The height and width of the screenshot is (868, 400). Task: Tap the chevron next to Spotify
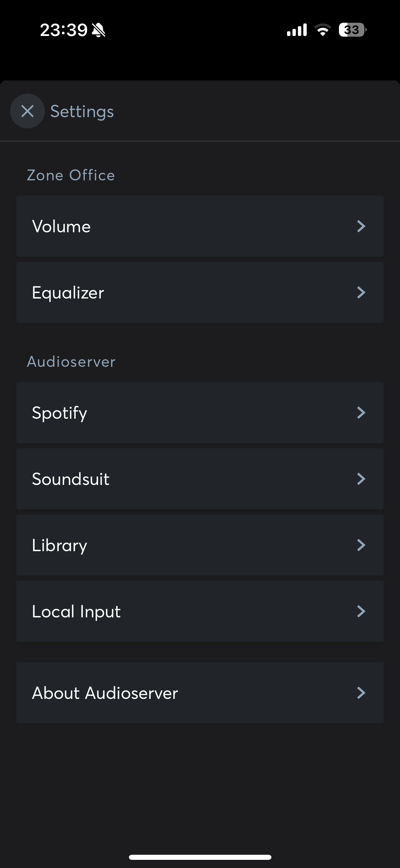(361, 413)
